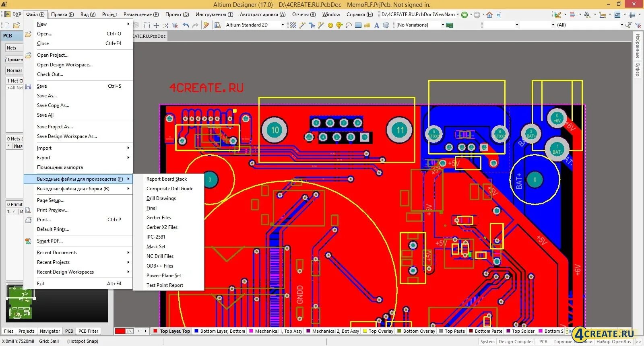Click the Design Compiler status button

(516, 342)
